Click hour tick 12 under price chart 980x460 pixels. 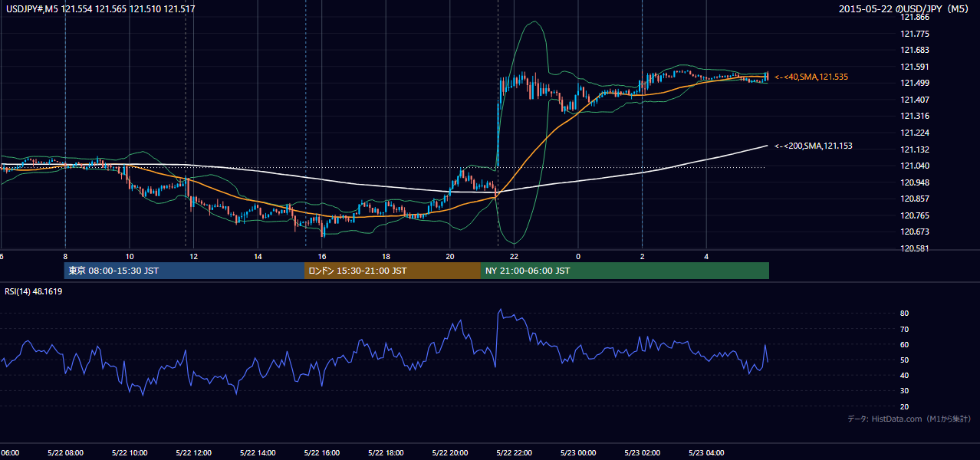193,257
